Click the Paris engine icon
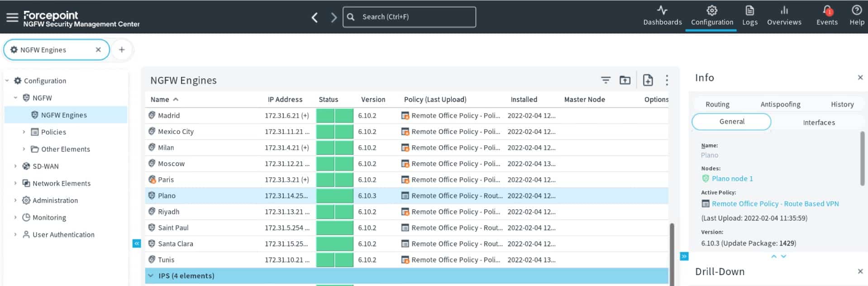Image resolution: width=868 pixels, height=286 pixels. [x=152, y=180]
